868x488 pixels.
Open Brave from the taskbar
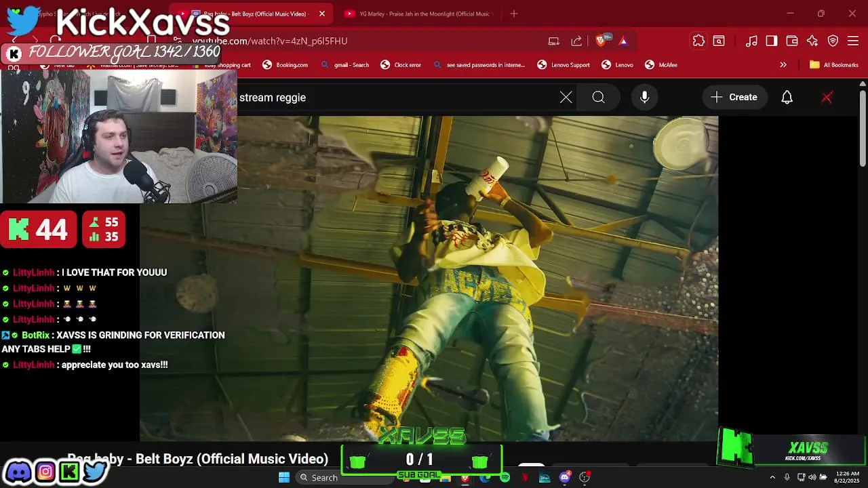[465, 478]
